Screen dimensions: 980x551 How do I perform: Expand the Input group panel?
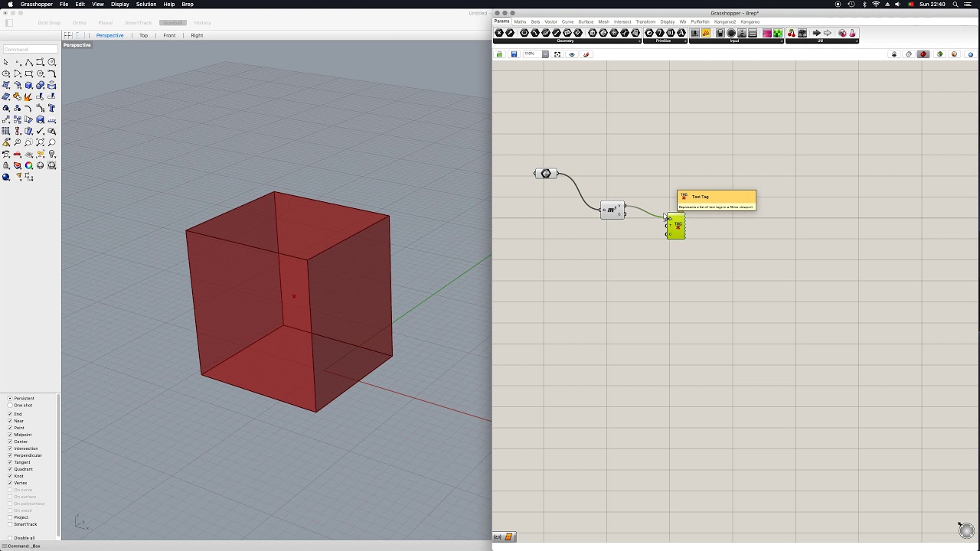click(x=735, y=41)
